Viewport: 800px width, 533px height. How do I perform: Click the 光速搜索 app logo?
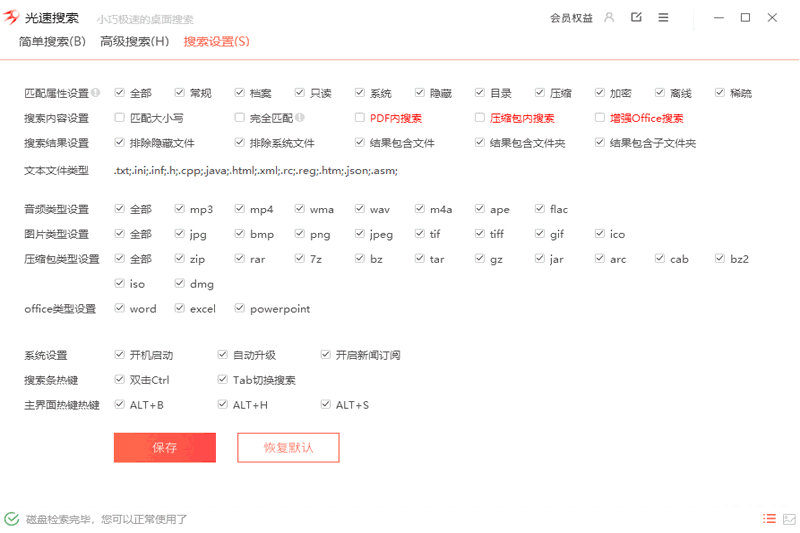click(x=13, y=18)
